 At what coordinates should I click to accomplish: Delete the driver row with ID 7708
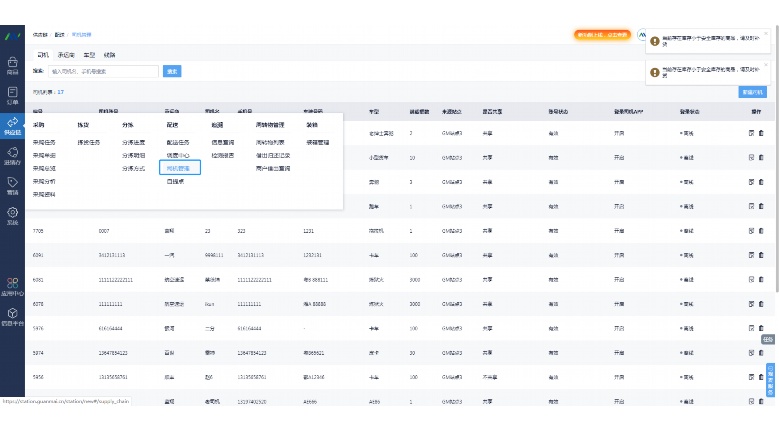761,231
